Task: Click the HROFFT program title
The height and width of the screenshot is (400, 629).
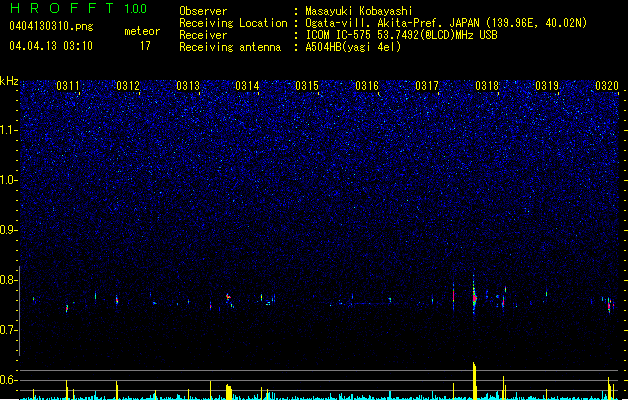Action: pos(62,8)
